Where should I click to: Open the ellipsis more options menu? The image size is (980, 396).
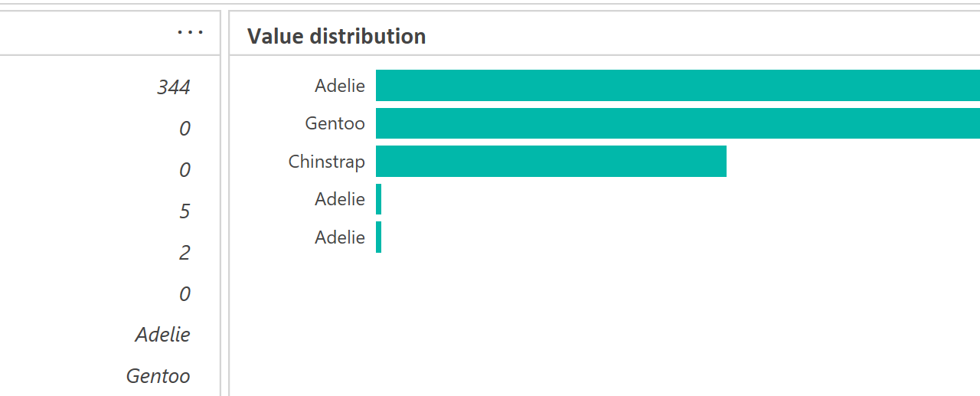(x=190, y=33)
